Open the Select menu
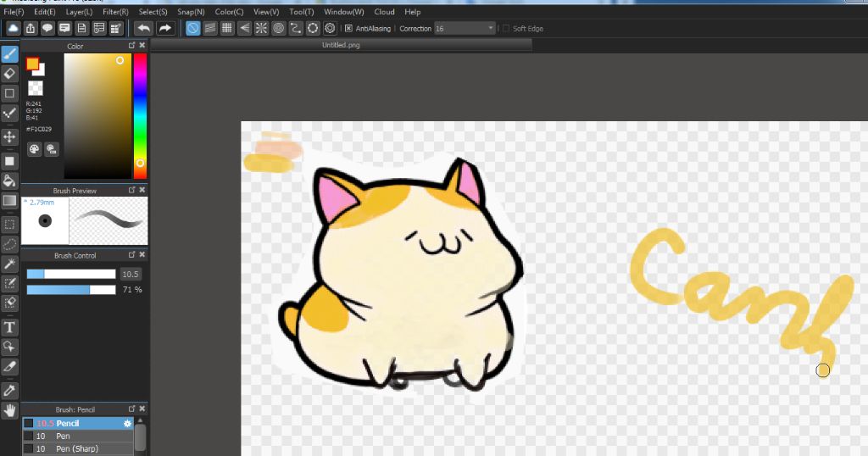This screenshot has width=868, height=456. pyautogui.click(x=153, y=12)
